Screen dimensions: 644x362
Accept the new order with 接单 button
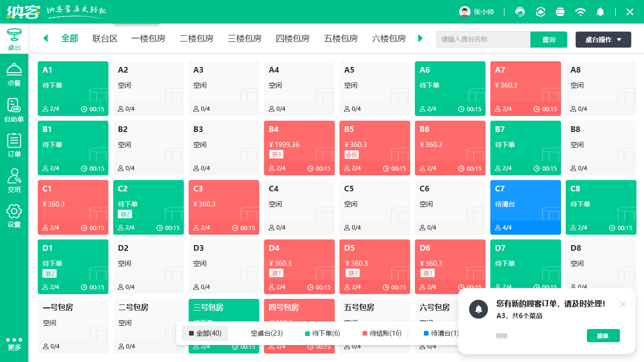pyautogui.click(x=603, y=336)
